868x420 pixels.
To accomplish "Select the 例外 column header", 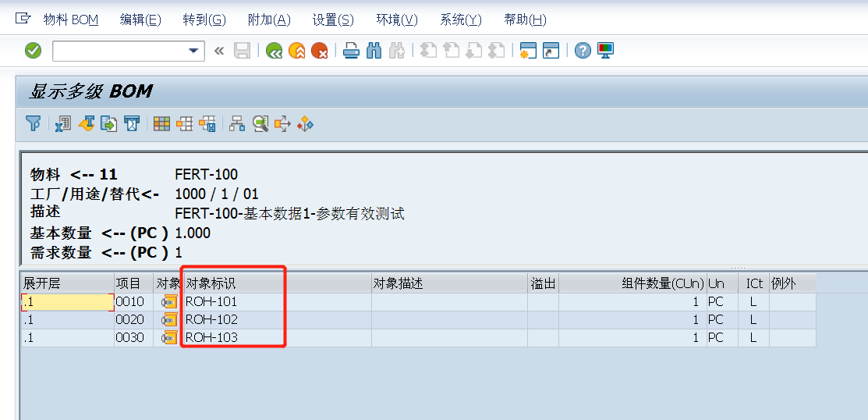I will pos(792,283).
